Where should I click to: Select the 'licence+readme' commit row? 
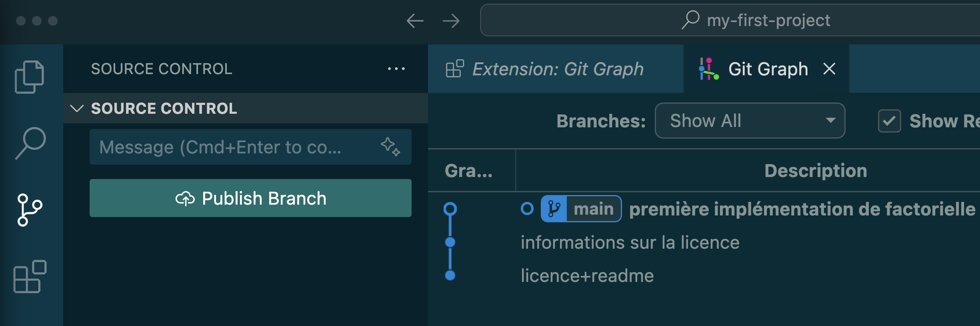pyautogui.click(x=587, y=276)
